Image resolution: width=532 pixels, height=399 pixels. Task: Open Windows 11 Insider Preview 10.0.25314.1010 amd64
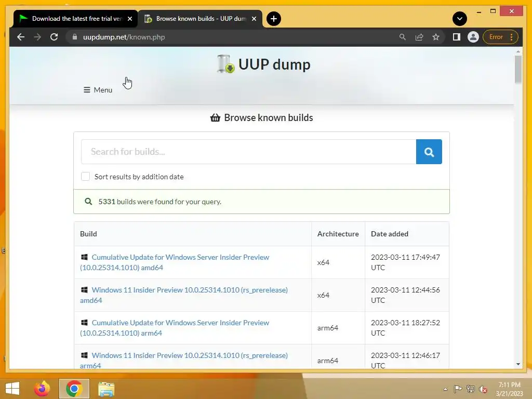click(x=184, y=295)
